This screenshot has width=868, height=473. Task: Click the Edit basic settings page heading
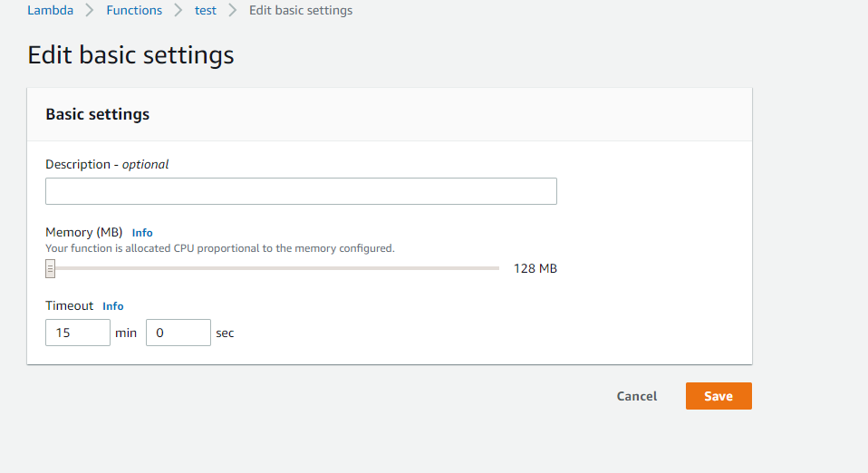point(130,55)
